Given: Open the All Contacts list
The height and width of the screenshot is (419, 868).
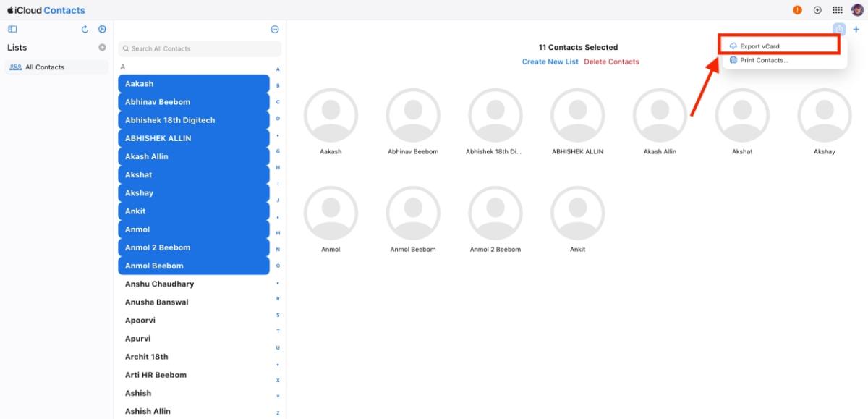Looking at the screenshot, I should (44, 67).
